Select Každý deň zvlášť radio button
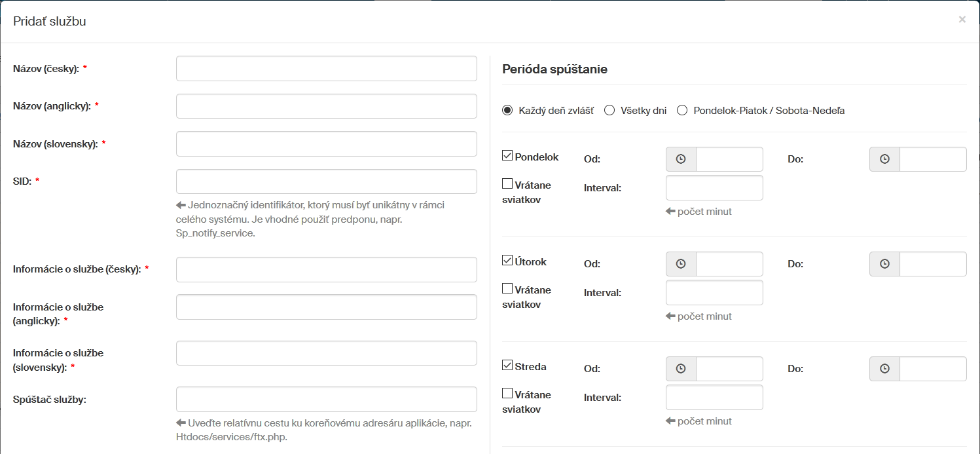Image resolution: width=980 pixels, height=454 pixels. coord(507,111)
